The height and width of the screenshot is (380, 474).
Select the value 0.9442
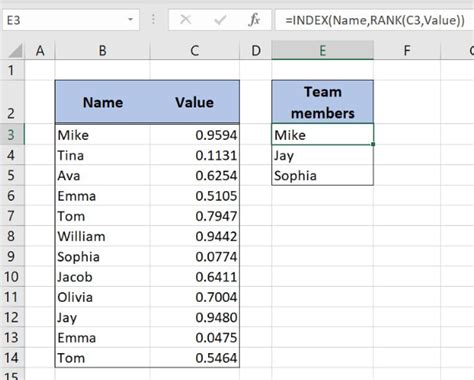point(195,236)
